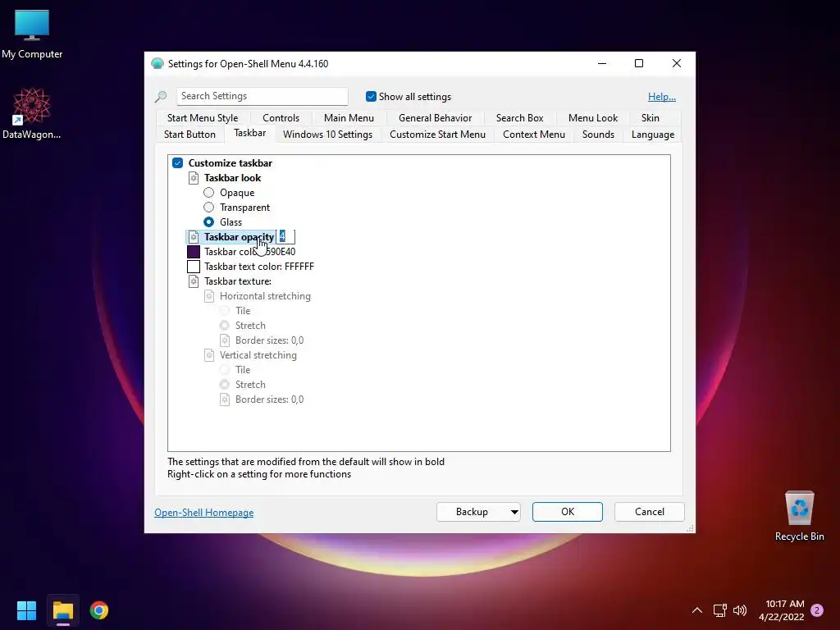
Task: Click the purple Taskbar color swatch
Action: (194, 252)
